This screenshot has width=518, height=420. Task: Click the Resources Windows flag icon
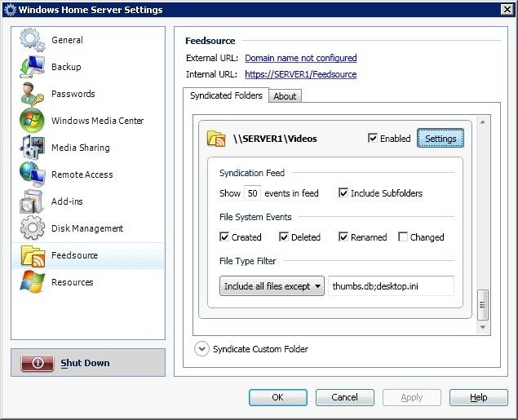click(x=32, y=282)
